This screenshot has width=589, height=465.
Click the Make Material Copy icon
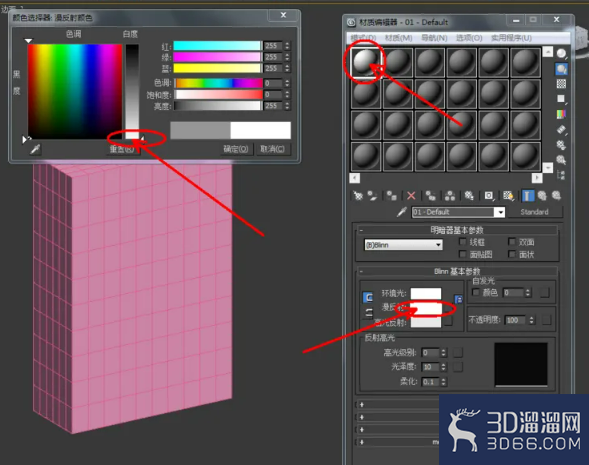(x=430, y=196)
